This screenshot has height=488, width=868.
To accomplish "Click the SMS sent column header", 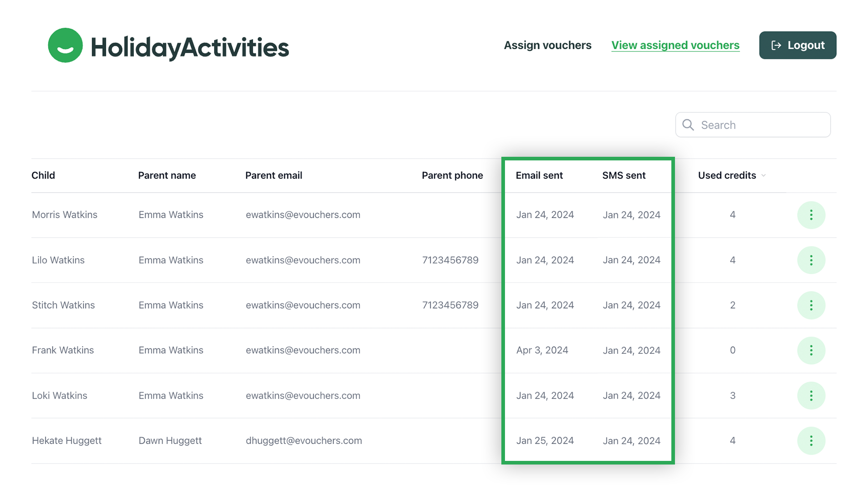I will click(x=623, y=175).
